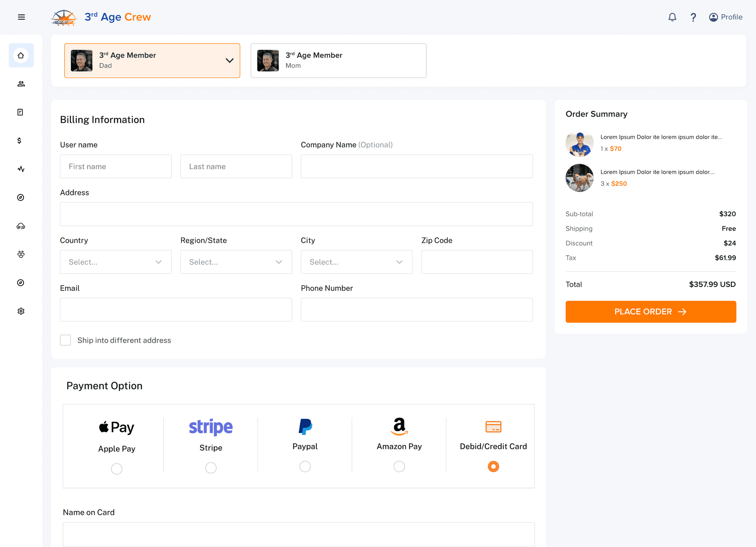Click the Shipping Free value
This screenshot has width=756, height=547.
click(729, 228)
